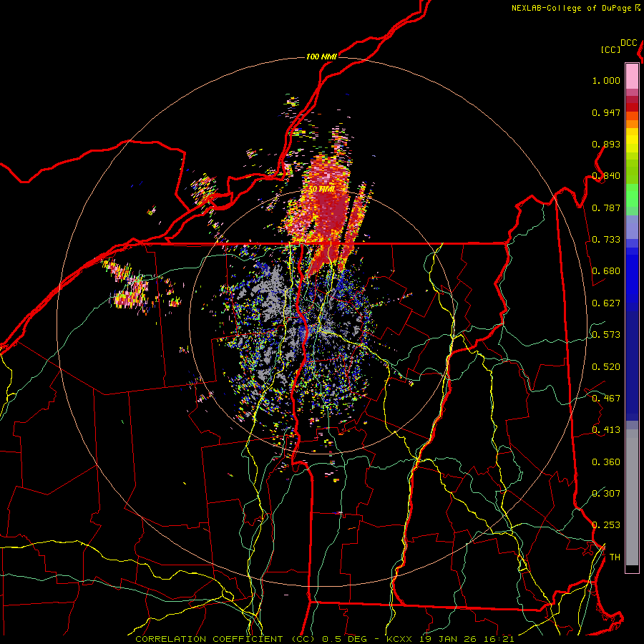Click the CORRELATION COEFFICIENT caption at the bottom
Screen dimensions: 644x644
pos(324,639)
